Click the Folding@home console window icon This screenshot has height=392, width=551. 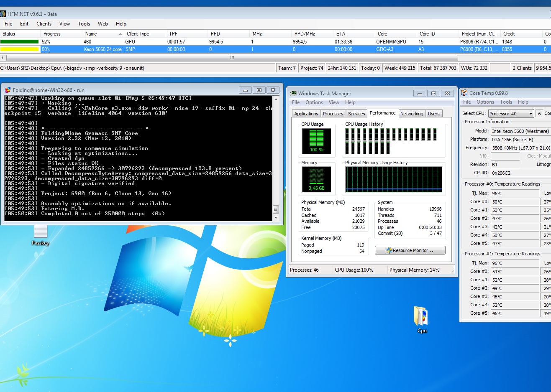pyautogui.click(x=8, y=90)
